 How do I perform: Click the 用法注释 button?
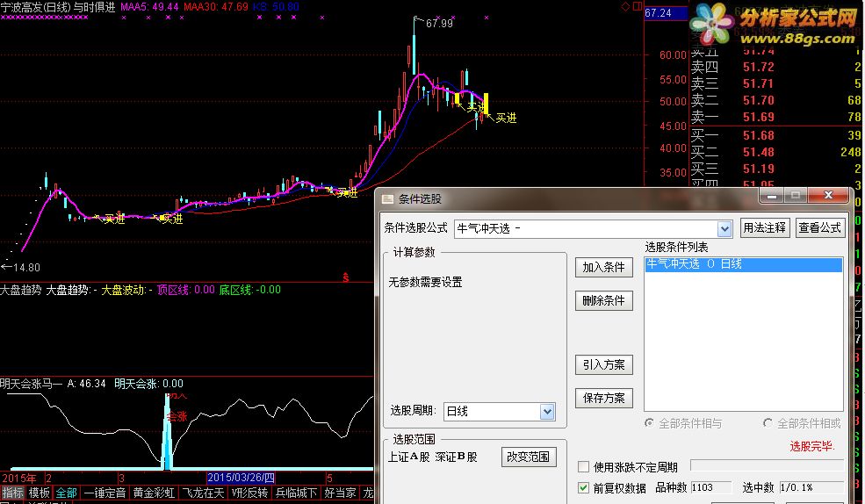[x=765, y=227]
